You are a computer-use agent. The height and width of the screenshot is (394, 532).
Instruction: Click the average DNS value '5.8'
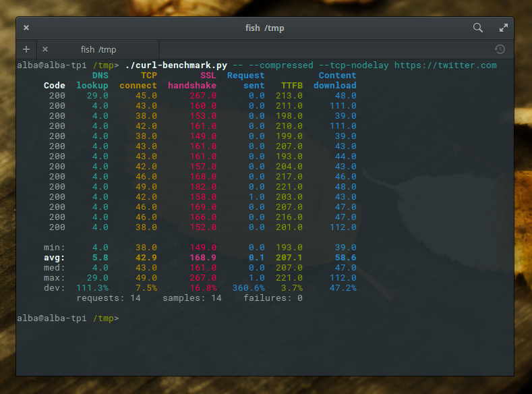(x=100, y=258)
